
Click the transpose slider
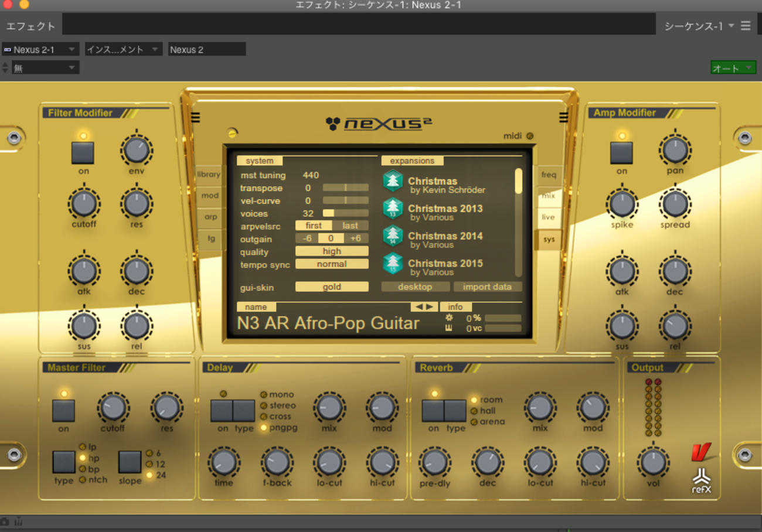pyautogui.click(x=346, y=188)
